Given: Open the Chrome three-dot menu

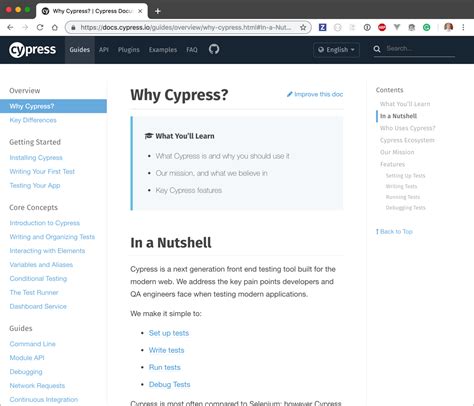Looking at the screenshot, I should coord(463,27).
